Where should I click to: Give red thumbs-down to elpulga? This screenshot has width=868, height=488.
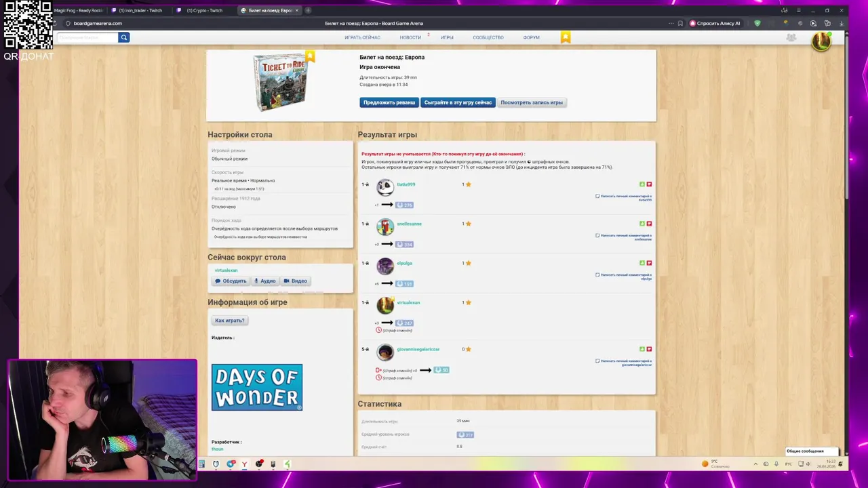pyautogui.click(x=649, y=263)
